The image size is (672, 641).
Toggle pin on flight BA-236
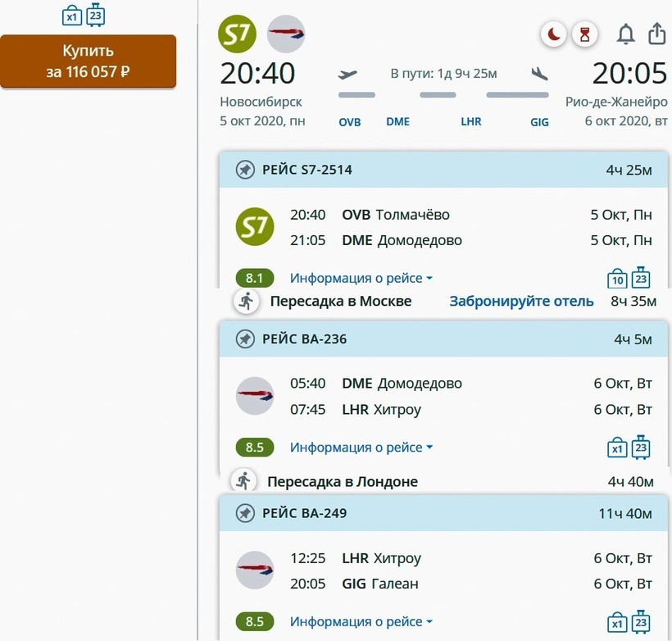click(245, 339)
